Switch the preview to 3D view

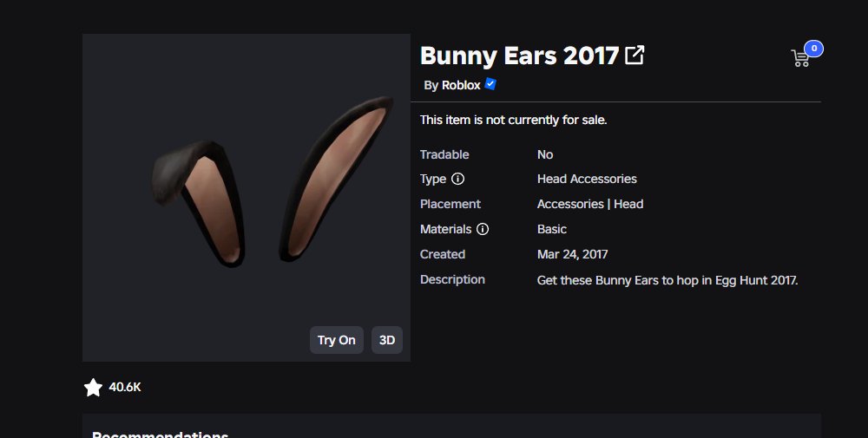(387, 340)
